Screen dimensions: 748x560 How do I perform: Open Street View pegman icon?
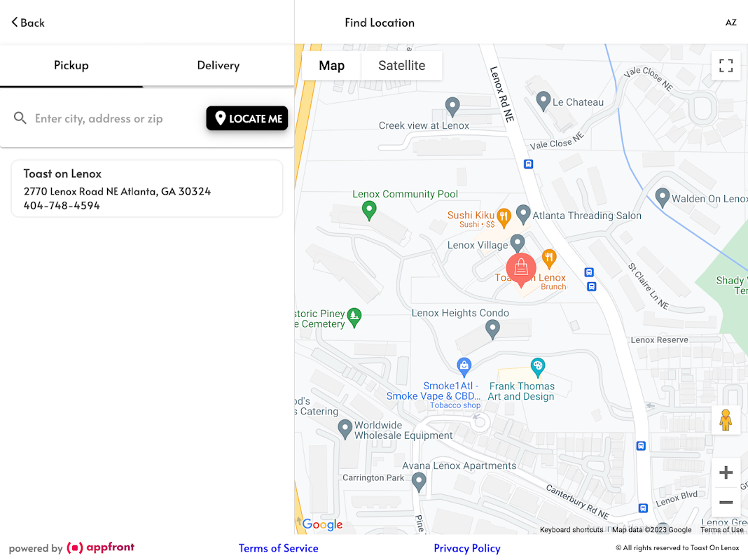726,420
